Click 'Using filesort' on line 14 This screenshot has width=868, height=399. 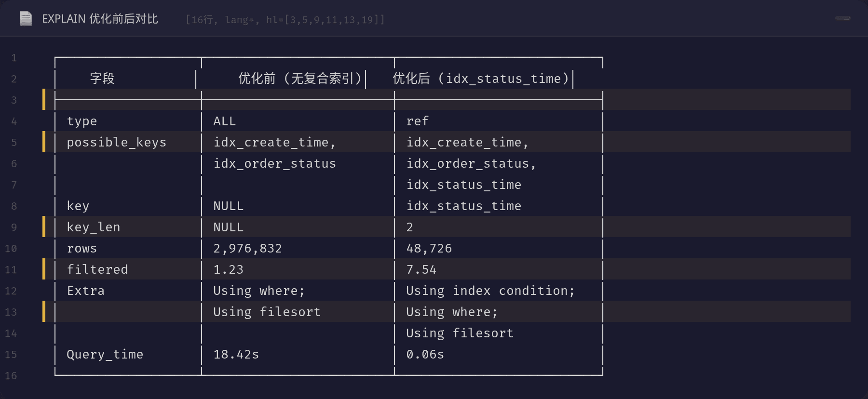point(460,333)
